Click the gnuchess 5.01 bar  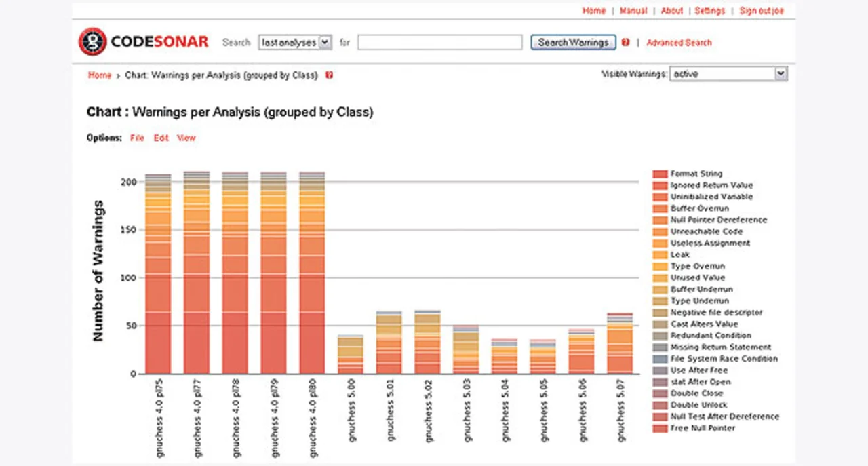pyautogui.click(x=389, y=343)
